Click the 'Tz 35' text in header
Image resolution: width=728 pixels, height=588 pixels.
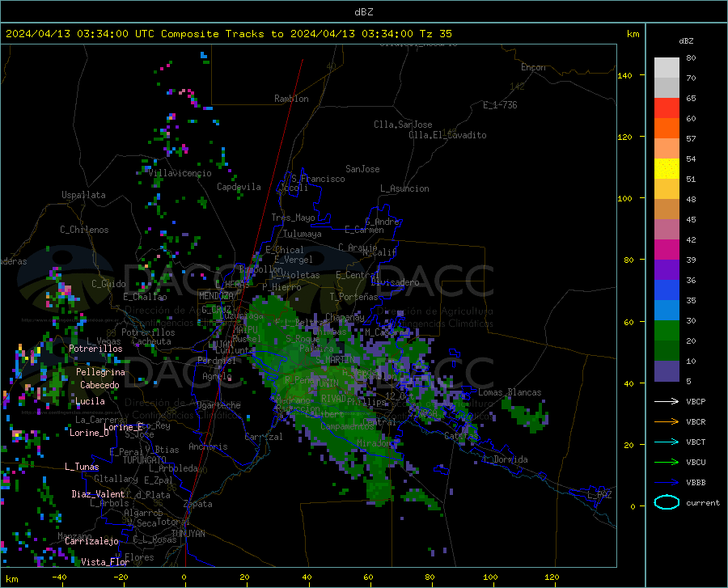click(x=435, y=34)
